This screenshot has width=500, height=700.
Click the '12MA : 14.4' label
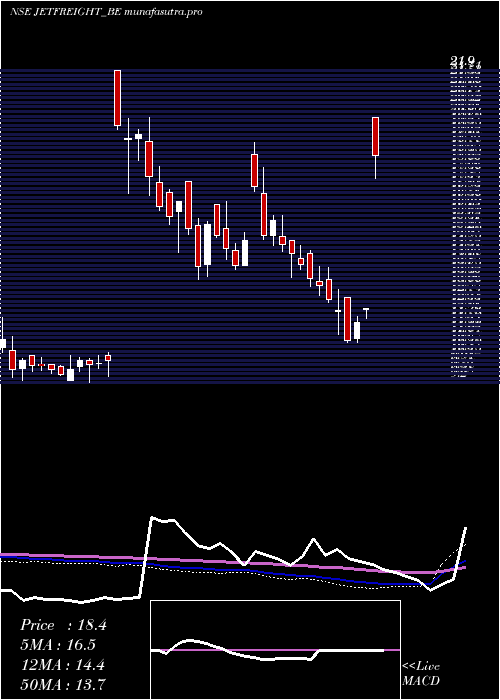[62, 665]
